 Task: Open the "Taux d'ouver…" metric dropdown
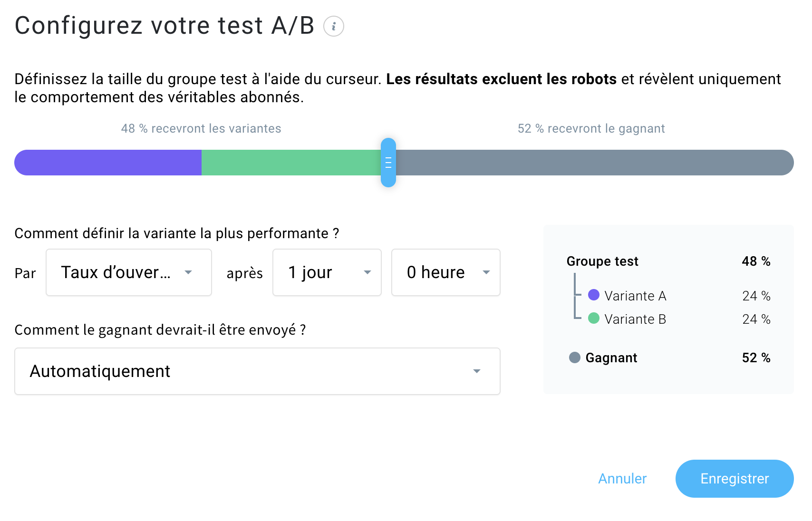pyautogui.click(x=129, y=272)
